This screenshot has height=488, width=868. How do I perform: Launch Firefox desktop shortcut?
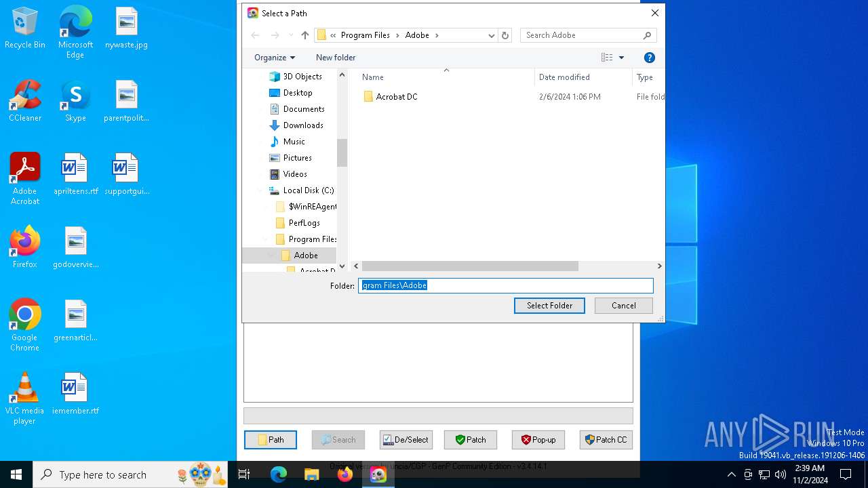pos(25,247)
